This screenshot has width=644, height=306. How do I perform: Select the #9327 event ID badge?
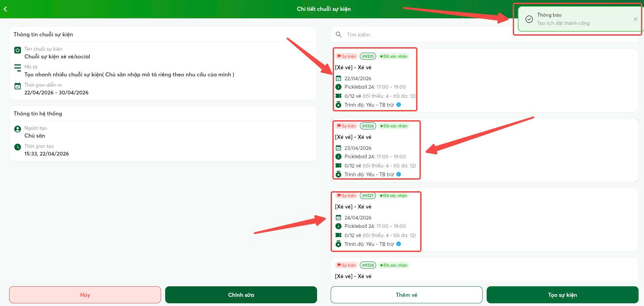[368, 196]
